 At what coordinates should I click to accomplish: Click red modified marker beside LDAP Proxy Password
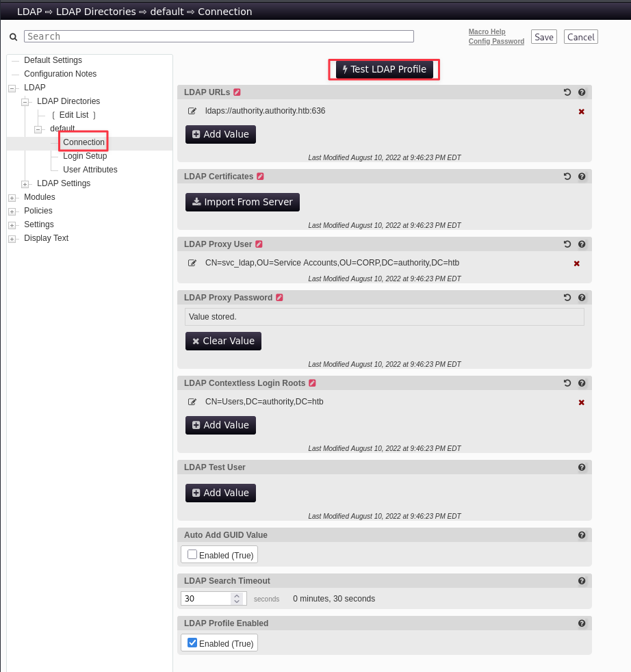279,298
